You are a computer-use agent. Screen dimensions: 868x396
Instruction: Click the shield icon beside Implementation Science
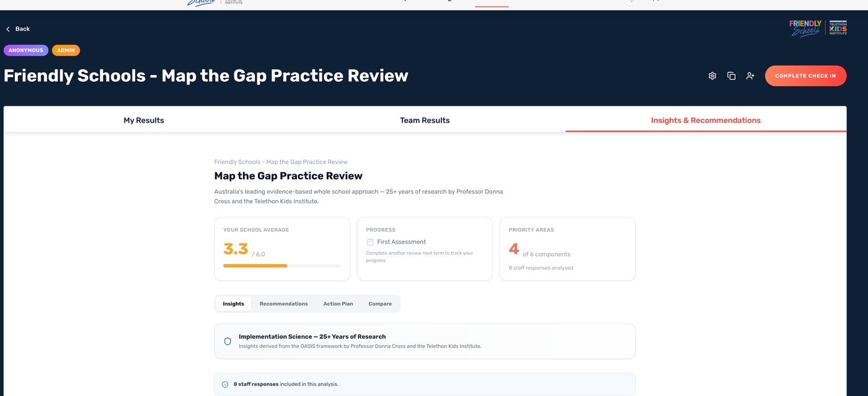tap(228, 341)
